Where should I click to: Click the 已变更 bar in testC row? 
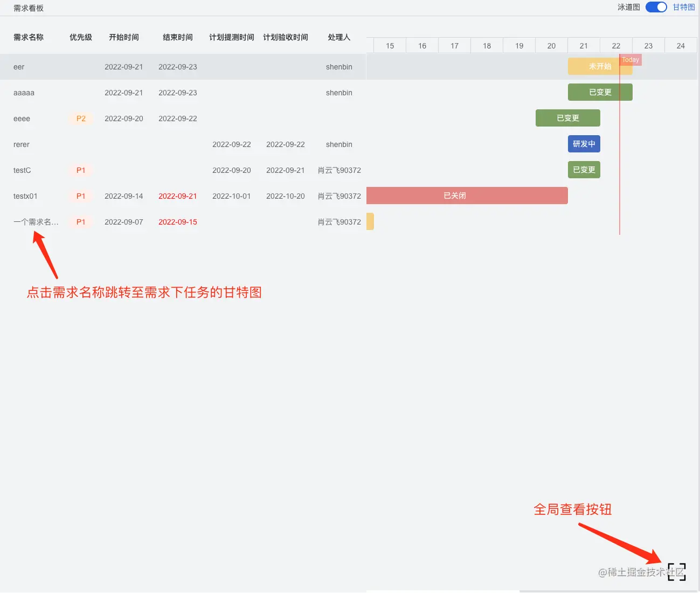pos(584,170)
